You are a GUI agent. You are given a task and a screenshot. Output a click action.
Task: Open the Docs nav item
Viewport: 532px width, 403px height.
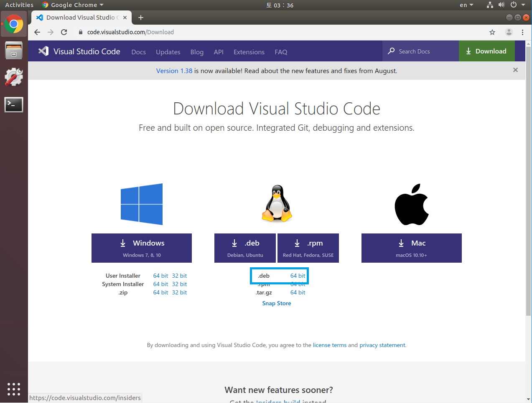pyautogui.click(x=138, y=52)
